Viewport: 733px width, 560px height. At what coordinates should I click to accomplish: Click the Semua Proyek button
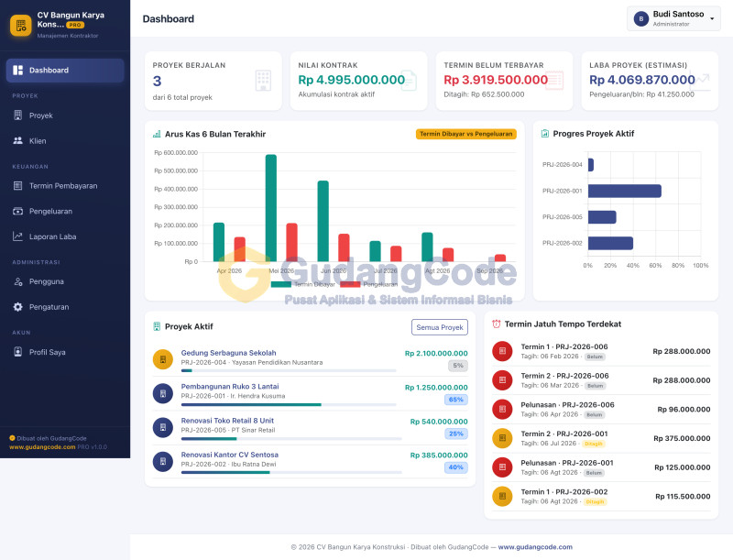440,327
